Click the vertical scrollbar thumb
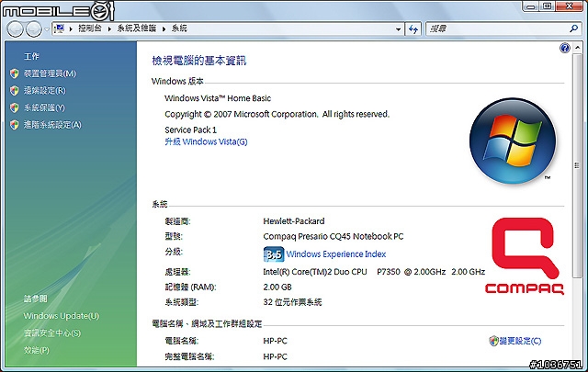Image resolution: width=588 pixels, height=372 pixels. [x=577, y=165]
